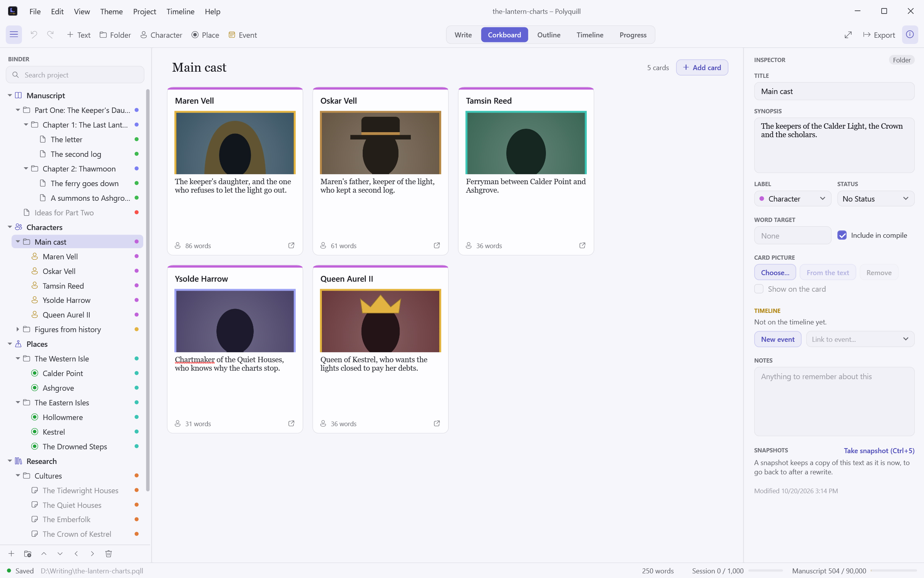Click the new folder icon in binder footer
Screen dimensions: 924x578
point(28,554)
